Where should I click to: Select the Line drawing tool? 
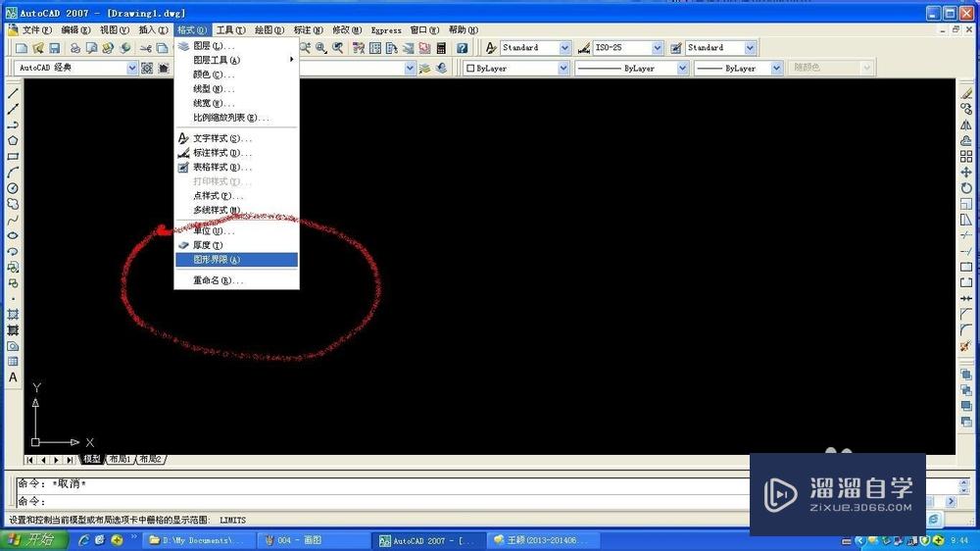tap(13, 93)
